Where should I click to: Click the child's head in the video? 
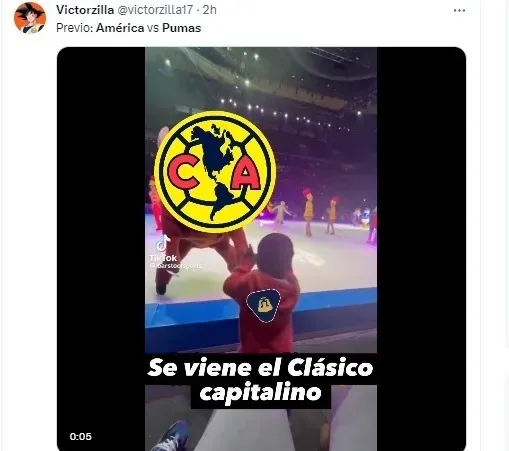click(275, 251)
